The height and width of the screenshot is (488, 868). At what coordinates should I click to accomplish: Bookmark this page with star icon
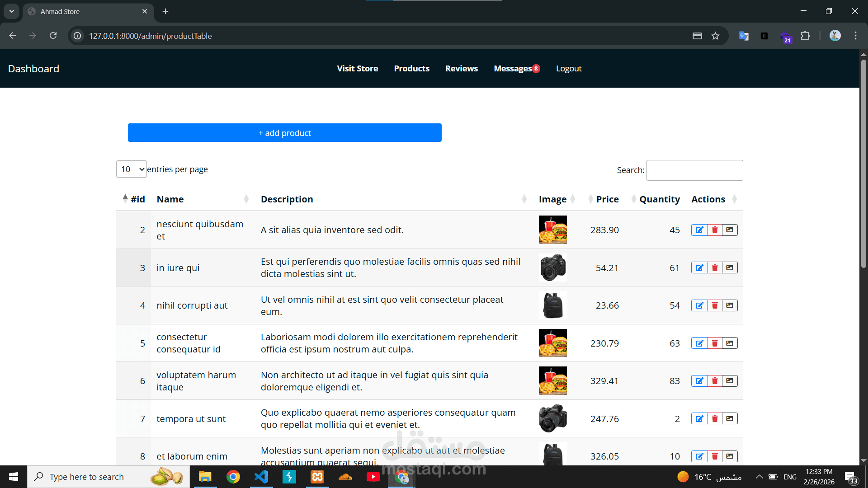715,36
